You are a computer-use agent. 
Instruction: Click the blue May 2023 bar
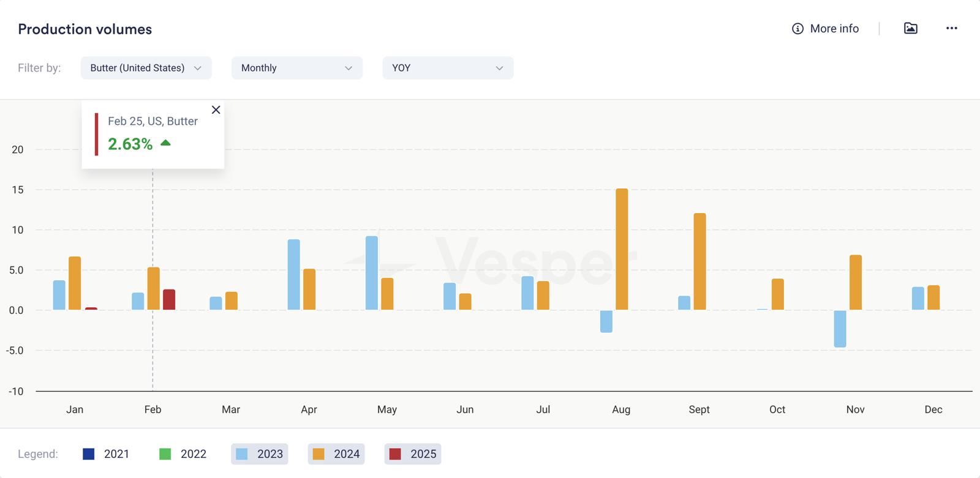pos(372,273)
